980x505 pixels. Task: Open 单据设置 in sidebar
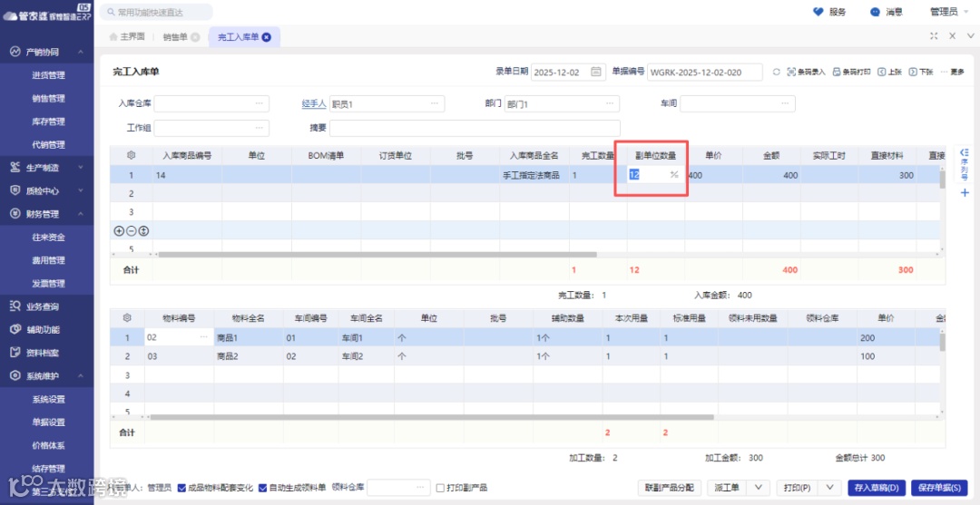(49, 422)
